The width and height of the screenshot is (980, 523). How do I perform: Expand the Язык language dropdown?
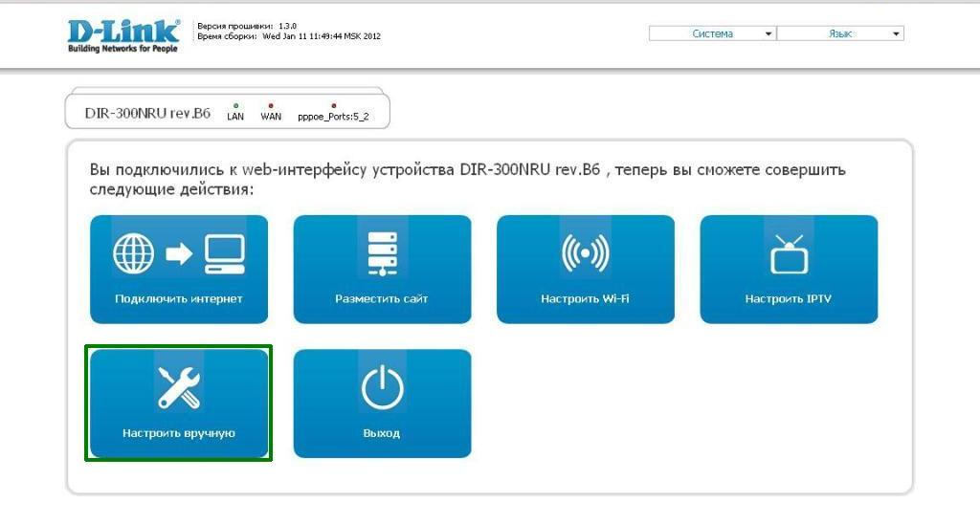point(840,33)
